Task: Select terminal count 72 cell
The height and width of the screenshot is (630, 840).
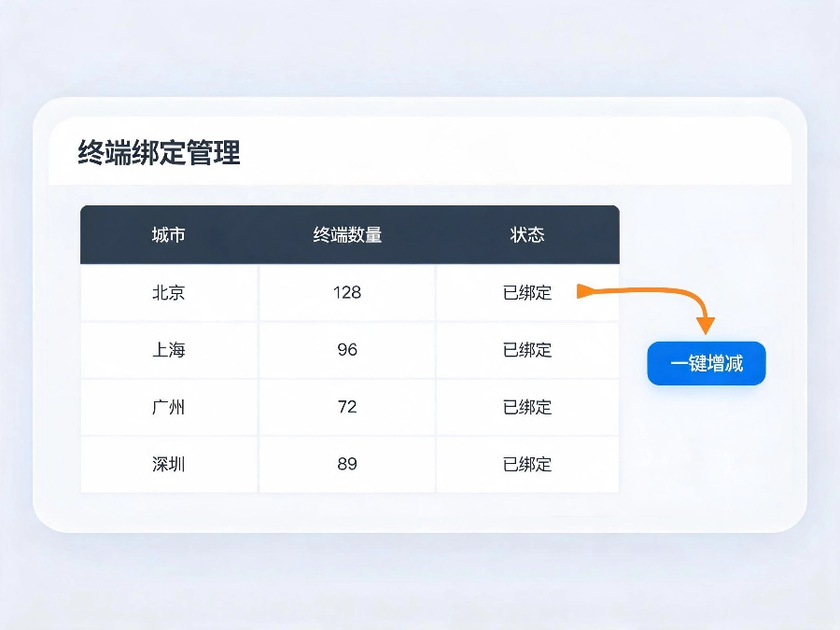Action: click(x=347, y=407)
